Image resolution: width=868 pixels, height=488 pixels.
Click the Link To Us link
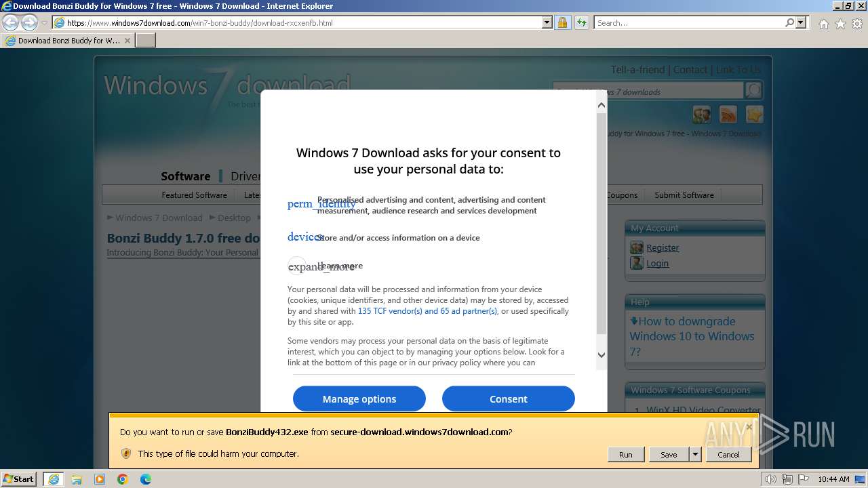(738, 70)
